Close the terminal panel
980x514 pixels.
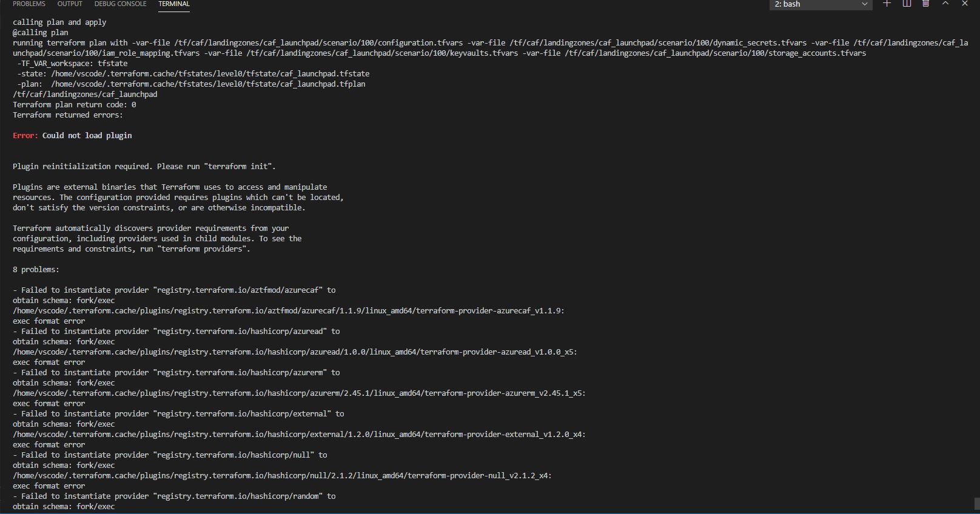pyautogui.click(x=964, y=4)
